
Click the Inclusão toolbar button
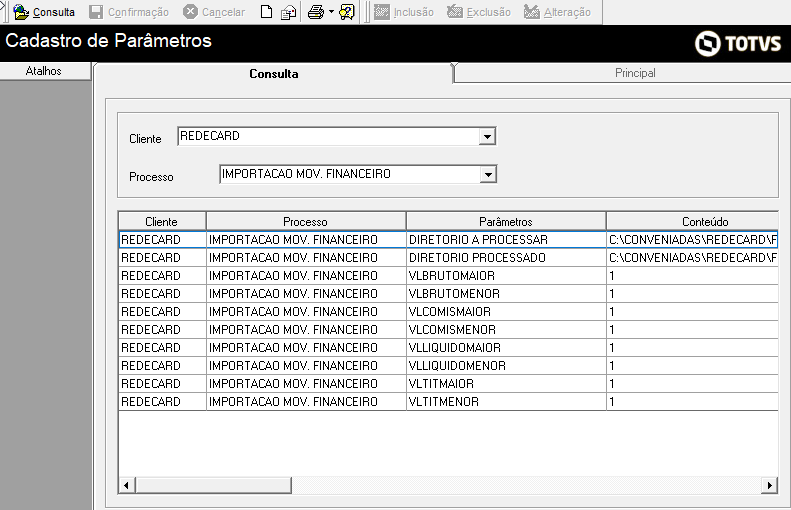point(404,12)
